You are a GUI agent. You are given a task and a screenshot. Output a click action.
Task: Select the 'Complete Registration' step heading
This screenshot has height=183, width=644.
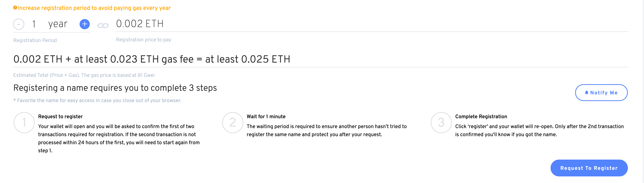pyautogui.click(x=481, y=116)
